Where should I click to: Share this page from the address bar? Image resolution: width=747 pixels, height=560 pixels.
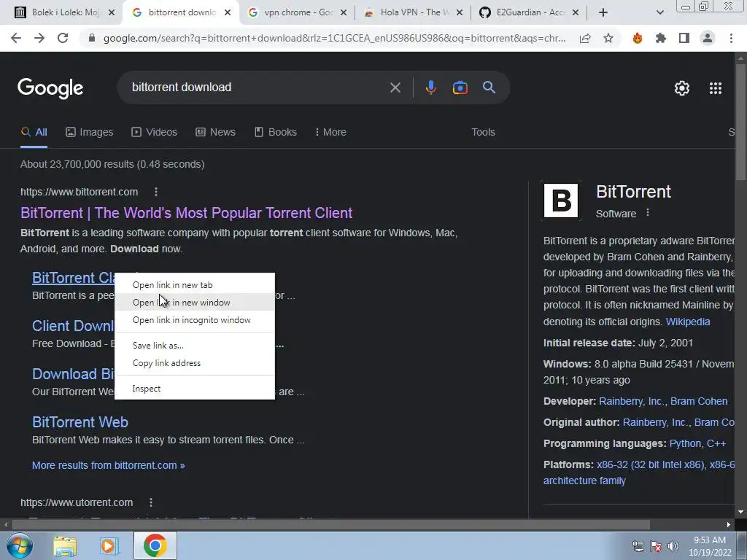pos(585,38)
